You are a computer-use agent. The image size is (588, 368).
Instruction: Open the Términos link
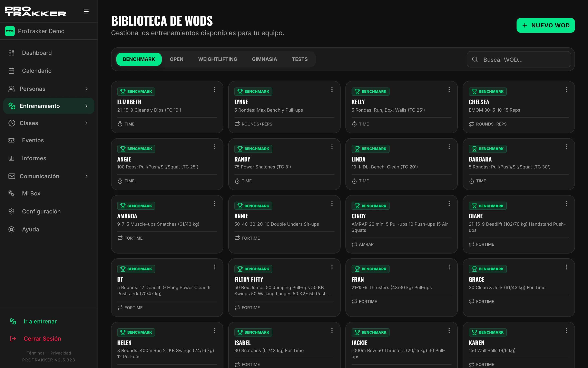coord(36,353)
